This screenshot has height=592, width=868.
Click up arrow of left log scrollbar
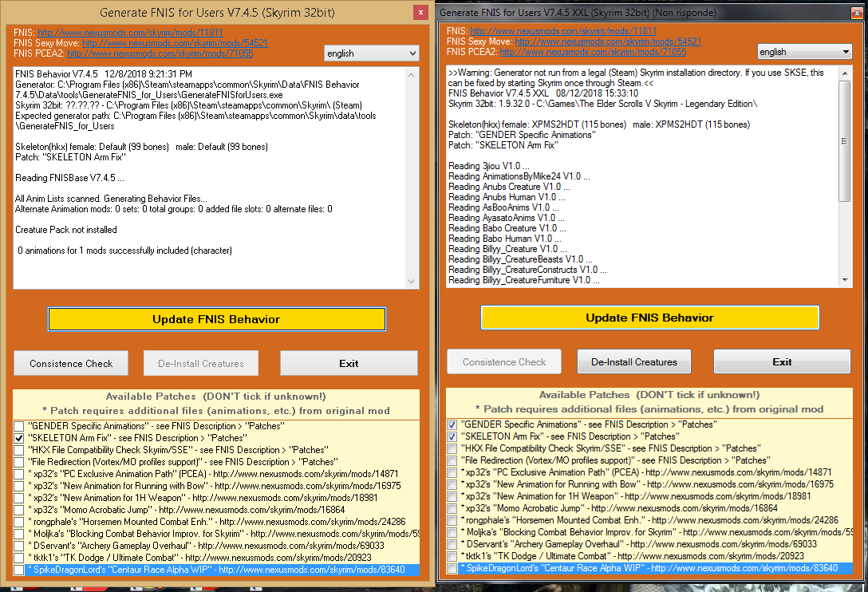(412, 75)
